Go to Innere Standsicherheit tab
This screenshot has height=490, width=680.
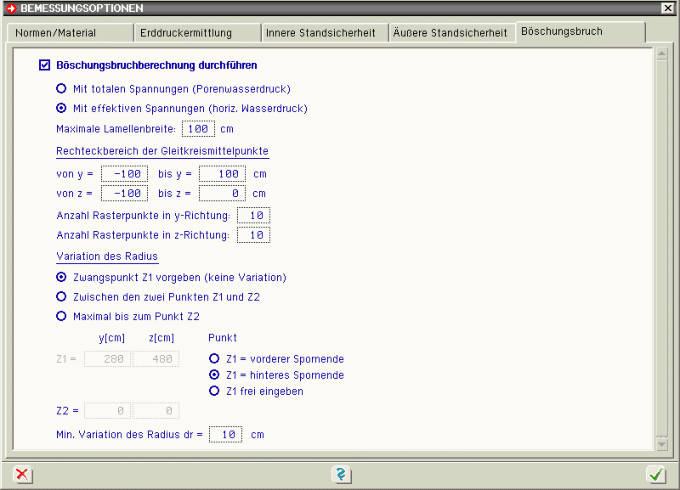click(322, 33)
